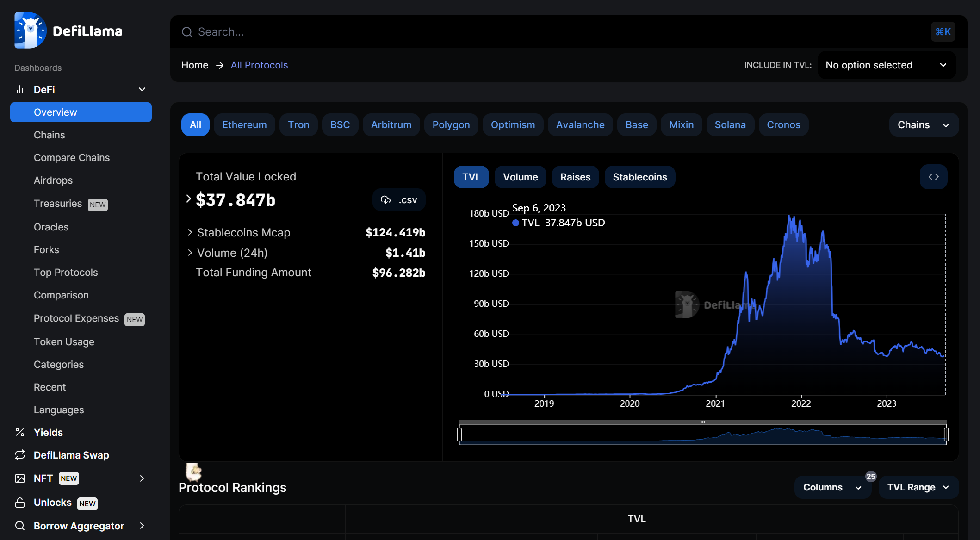Click the Yields percent icon
The image size is (980, 540).
click(x=20, y=432)
